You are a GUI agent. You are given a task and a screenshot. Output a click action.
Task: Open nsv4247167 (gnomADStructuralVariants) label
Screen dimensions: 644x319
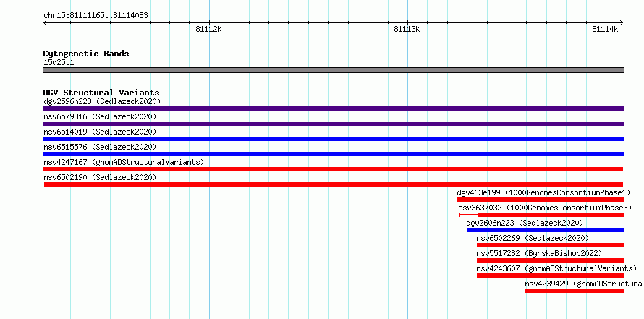point(124,162)
